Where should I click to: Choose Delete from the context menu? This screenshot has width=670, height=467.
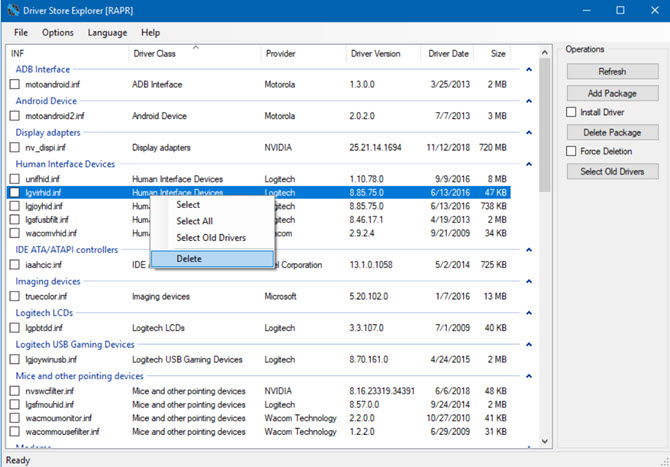(x=212, y=258)
